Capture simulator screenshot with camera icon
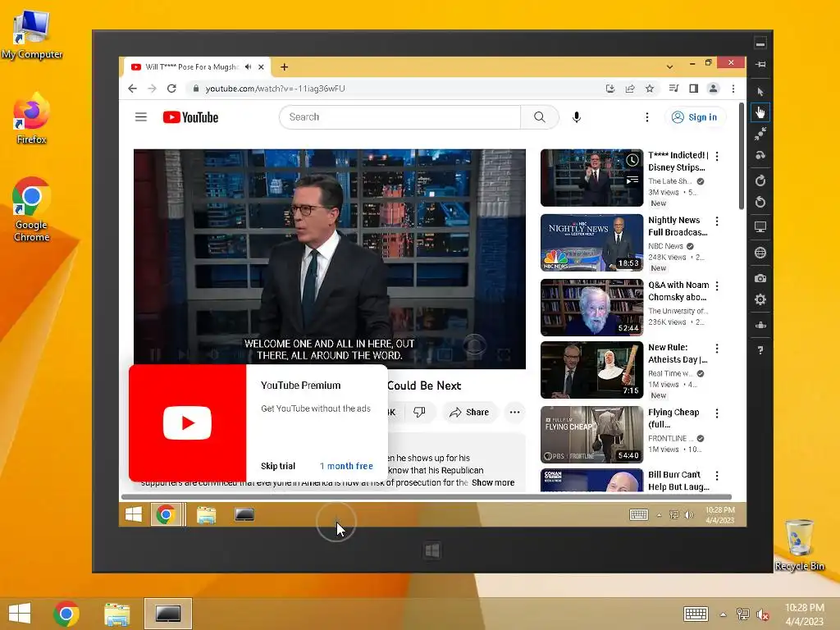840x630 pixels. (x=760, y=279)
